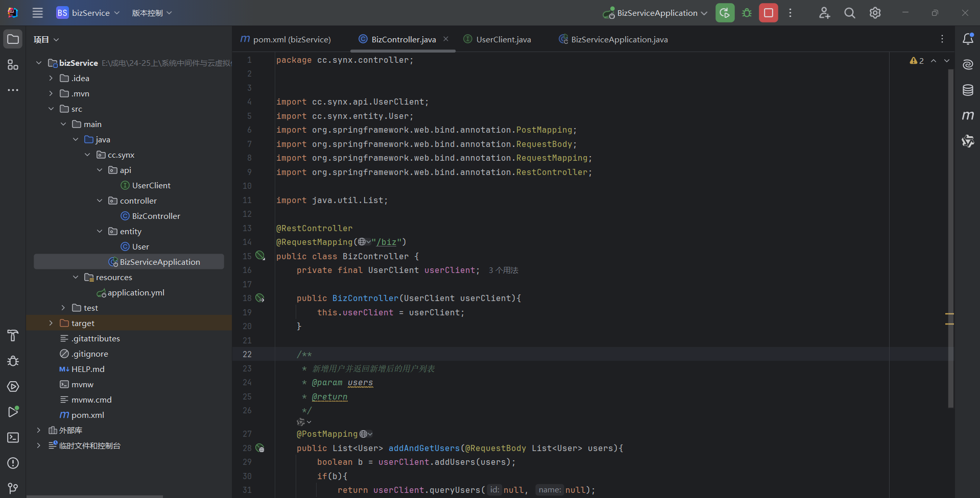Select pom.xml in project tree
The height and width of the screenshot is (498, 980).
click(82, 415)
